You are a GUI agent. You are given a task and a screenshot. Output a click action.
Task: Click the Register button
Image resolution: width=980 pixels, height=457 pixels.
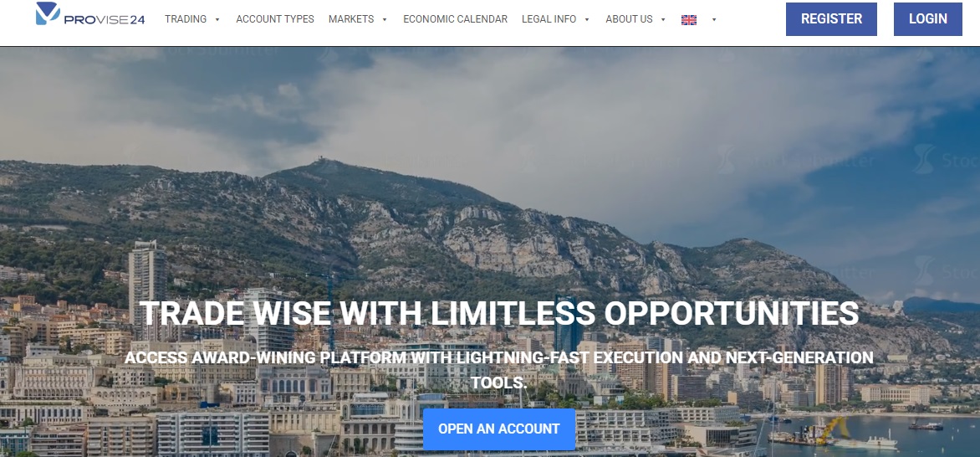tap(831, 19)
